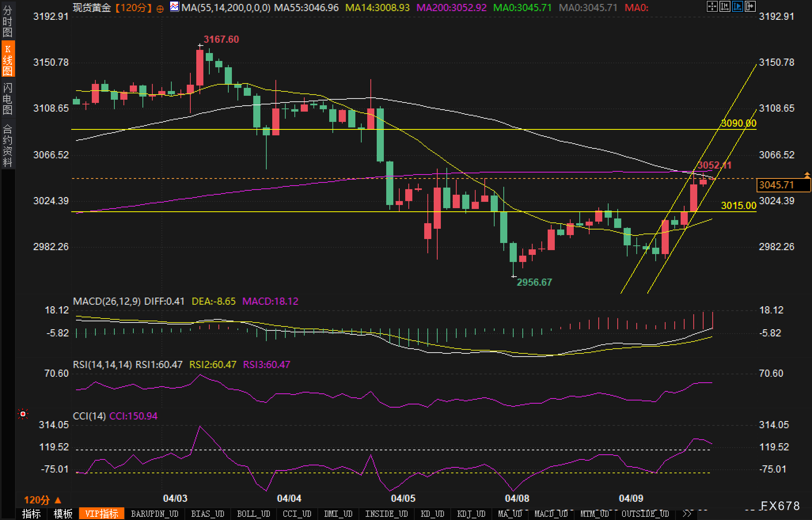Click the crosshair cursor icon at top right
Viewport: 812px width, 520px height.
pyautogui.click(x=712, y=6)
